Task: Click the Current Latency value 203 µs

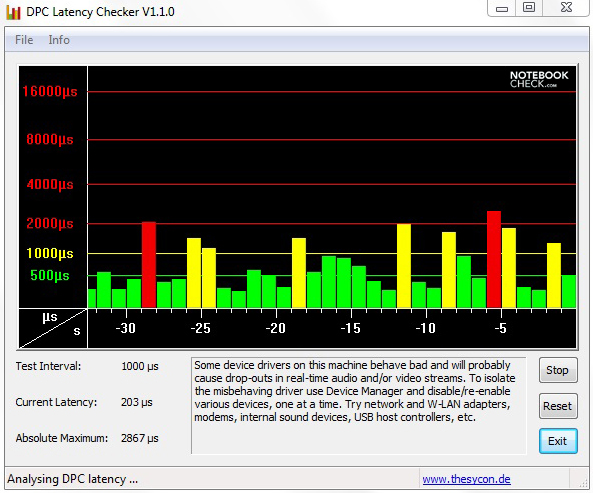Action: coord(137,402)
